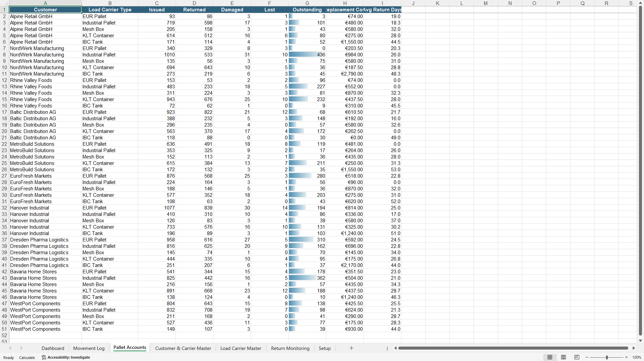The image size is (644, 361).
Task: Click Outstanding value 280 for EuroFresh Markets
Action: point(307,176)
